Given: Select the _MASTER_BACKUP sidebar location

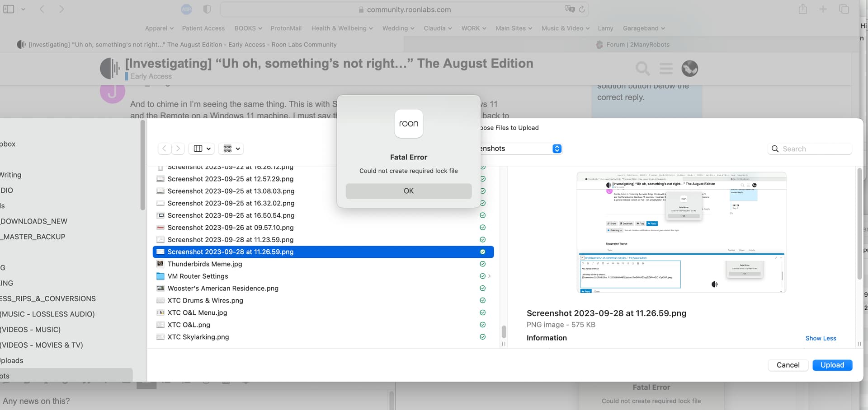Looking at the screenshot, I should tap(33, 237).
